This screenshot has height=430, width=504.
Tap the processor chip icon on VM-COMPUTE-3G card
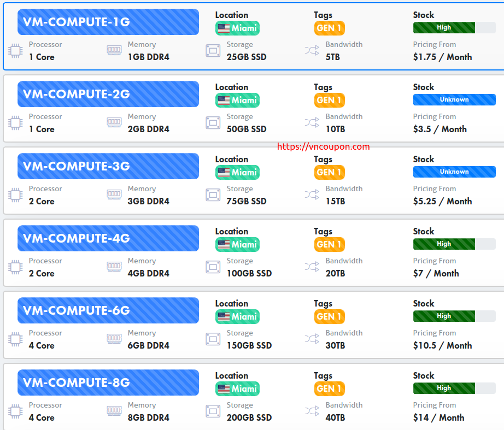tap(15, 195)
